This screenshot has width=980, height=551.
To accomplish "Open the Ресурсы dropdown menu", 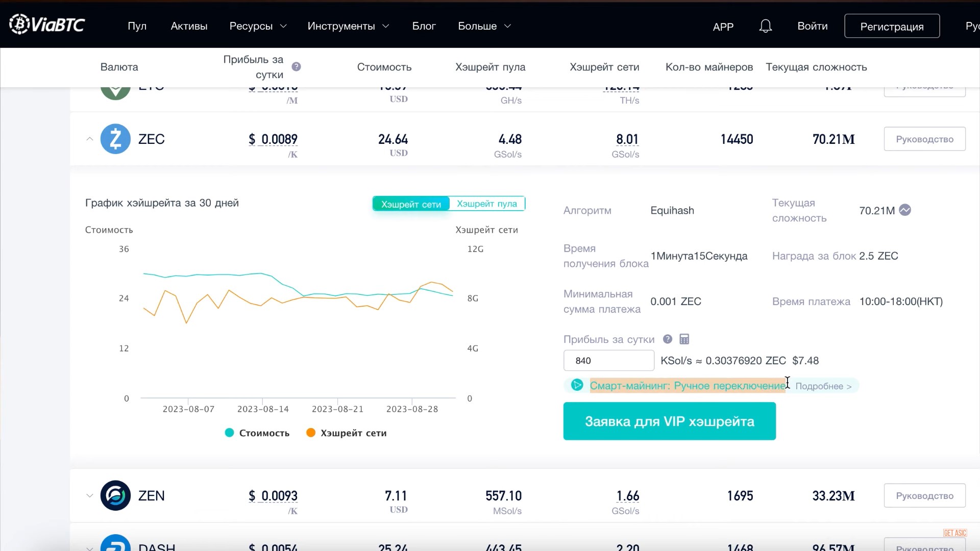I will click(x=258, y=26).
